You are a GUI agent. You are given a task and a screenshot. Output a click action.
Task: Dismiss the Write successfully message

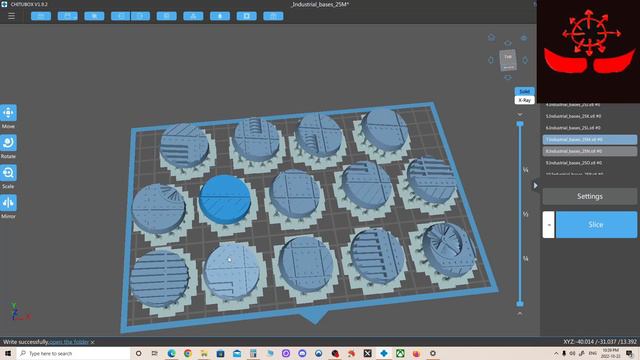click(93, 342)
